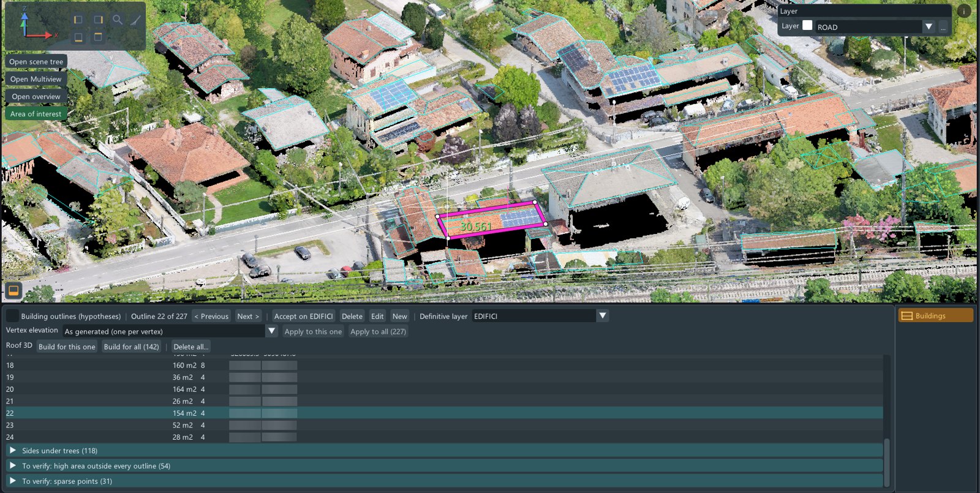Open the Definitive layer EDIFICI dropdown
The height and width of the screenshot is (493, 980).
(x=602, y=316)
